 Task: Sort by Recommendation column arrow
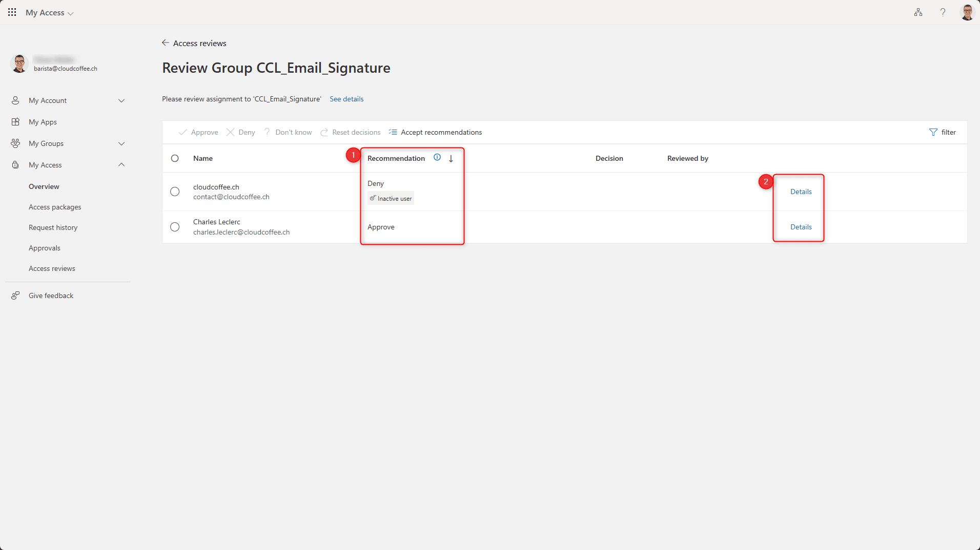click(x=451, y=159)
